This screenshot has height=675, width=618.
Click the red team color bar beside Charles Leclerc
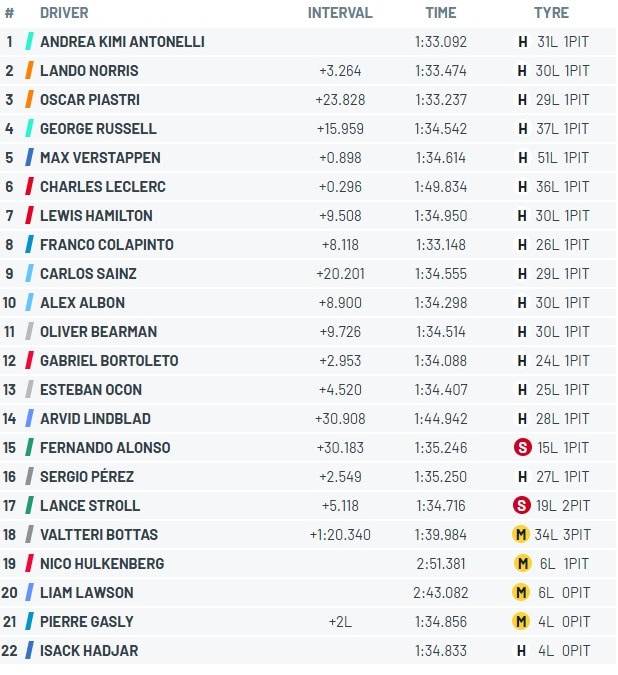[29, 186]
